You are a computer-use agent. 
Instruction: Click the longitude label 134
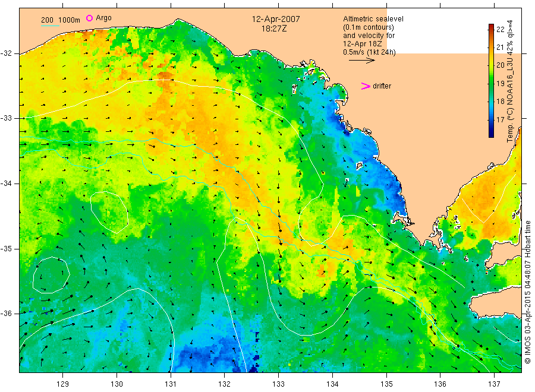pyautogui.click(x=332, y=384)
